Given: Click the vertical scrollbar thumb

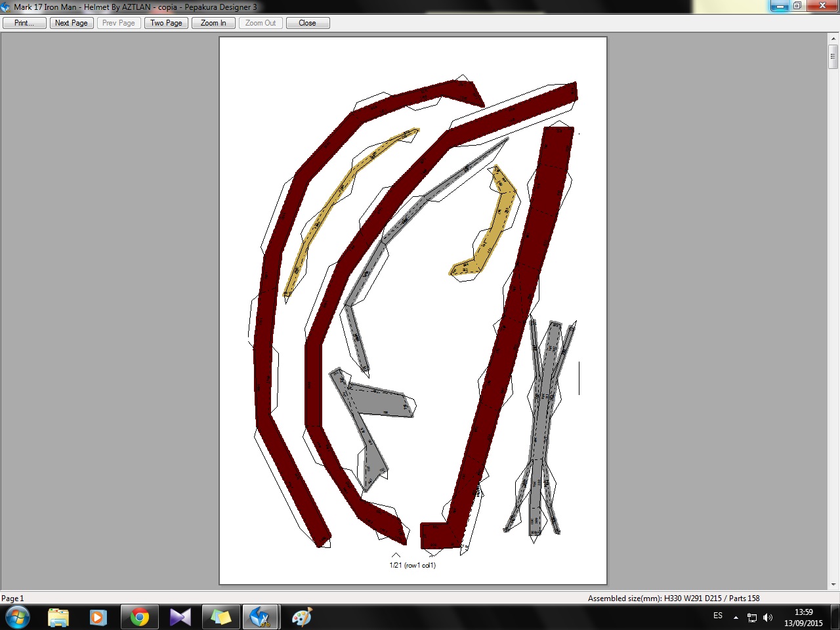Looking at the screenshot, I should 833,57.
